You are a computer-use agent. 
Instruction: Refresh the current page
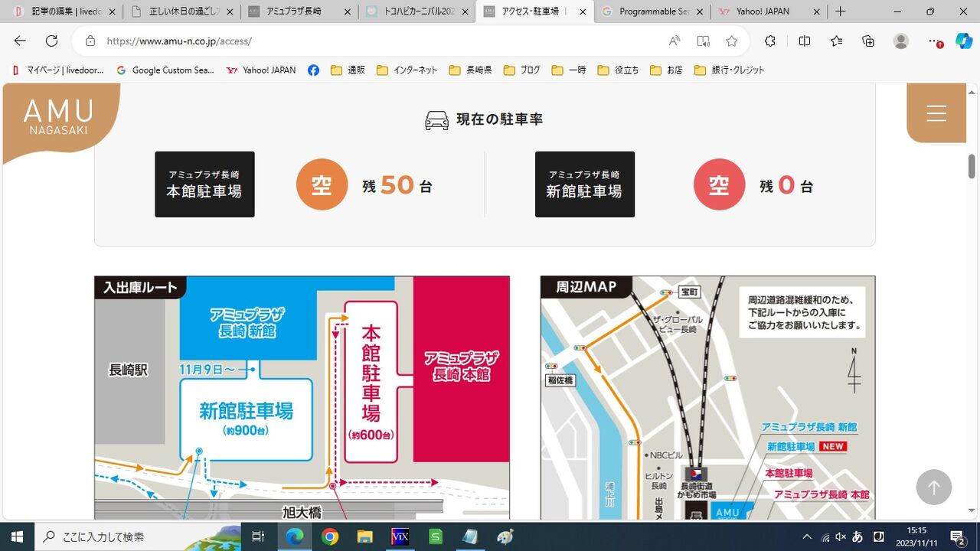(x=51, y=41)
